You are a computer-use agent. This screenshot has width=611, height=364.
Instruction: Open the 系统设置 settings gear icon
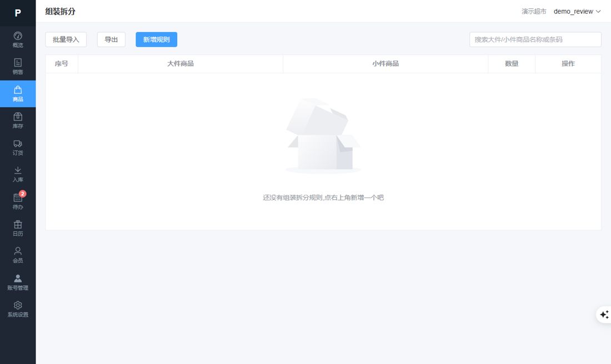pos(18,309)
